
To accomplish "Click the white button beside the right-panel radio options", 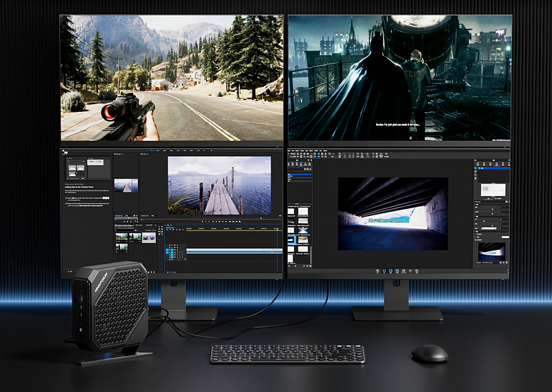I will click(x=505, y=237).
